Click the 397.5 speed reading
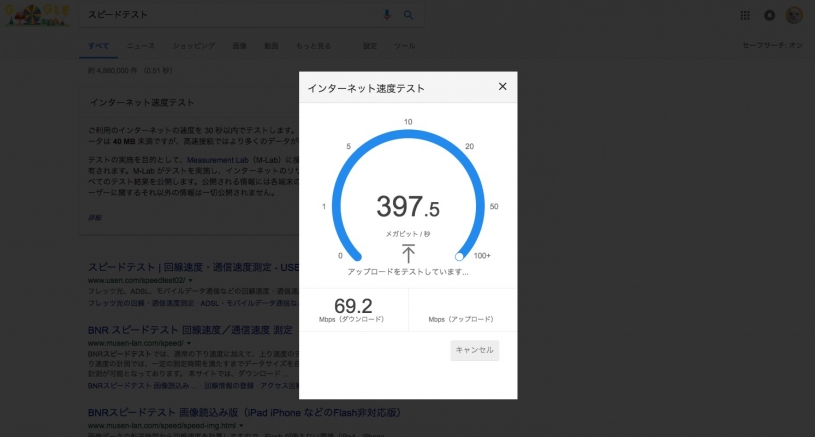 tap(408, 206)
